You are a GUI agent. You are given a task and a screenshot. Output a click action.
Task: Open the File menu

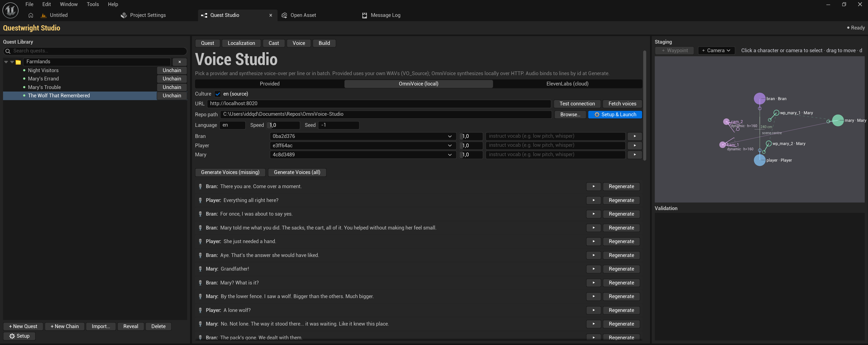[29, 4]
